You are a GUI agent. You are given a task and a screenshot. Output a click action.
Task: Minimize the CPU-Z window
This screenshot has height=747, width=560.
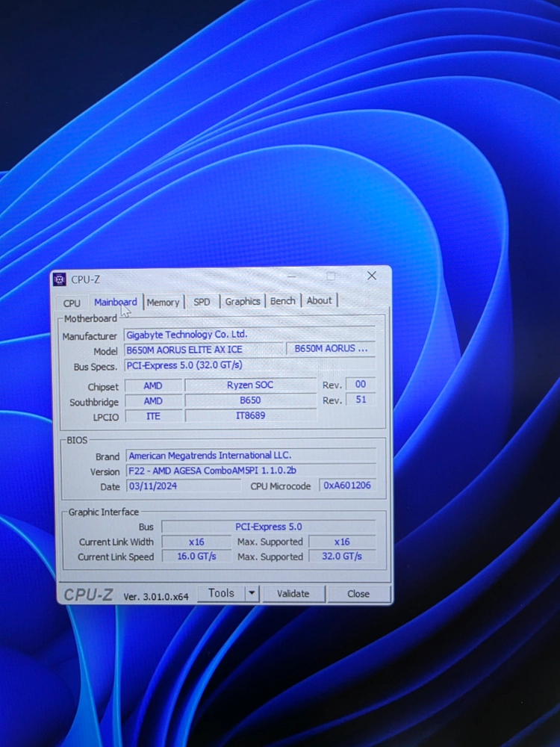[292, 276]
